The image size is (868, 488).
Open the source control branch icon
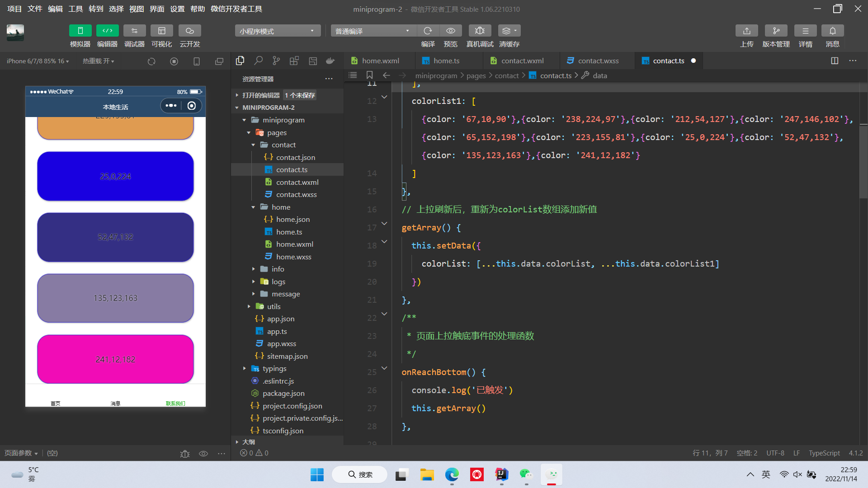276,61
